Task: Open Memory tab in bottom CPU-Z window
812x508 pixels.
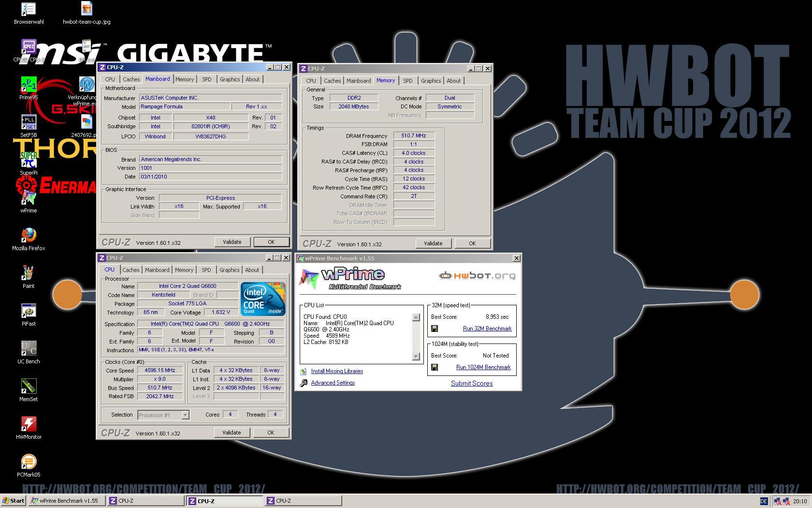Action: click(184, 270)
